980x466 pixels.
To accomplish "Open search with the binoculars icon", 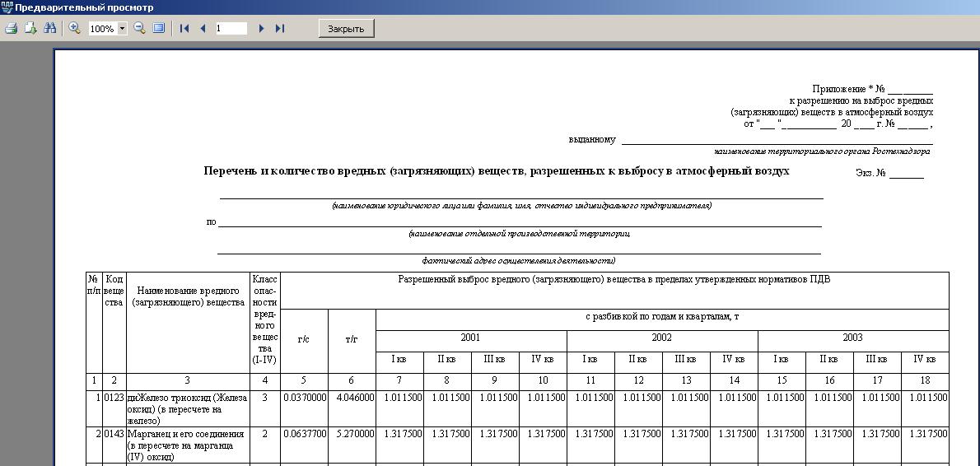I will click(x=50, y=28).
